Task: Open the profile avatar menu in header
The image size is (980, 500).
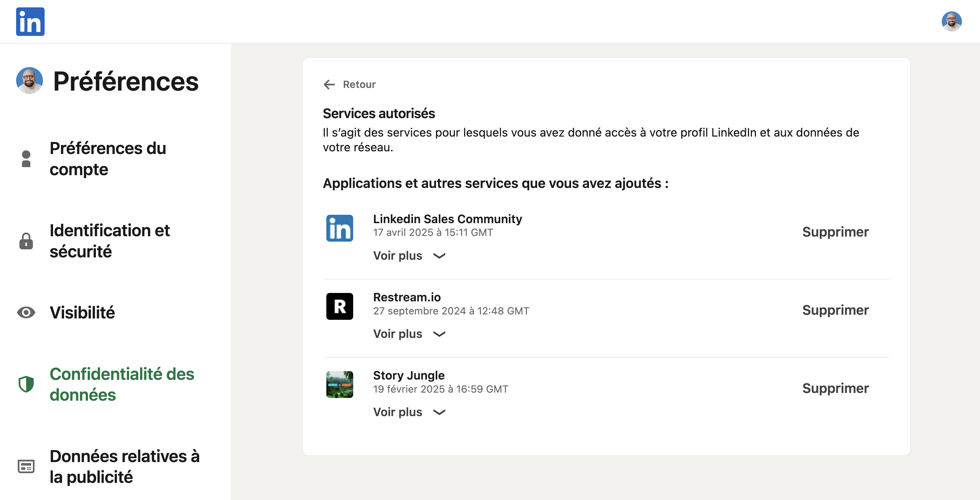Action: [951, 21]
